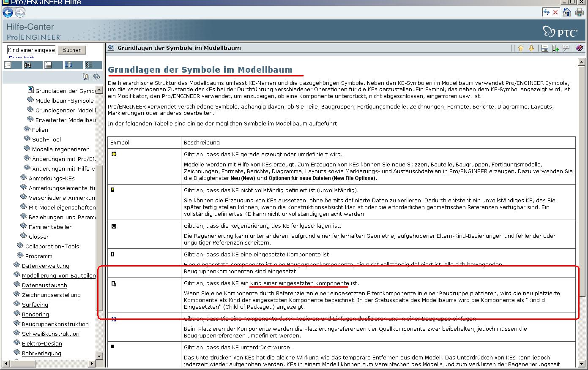Viewport: 588px width, 370px height.
Task: Expand the Folien book
Action: 40,130
